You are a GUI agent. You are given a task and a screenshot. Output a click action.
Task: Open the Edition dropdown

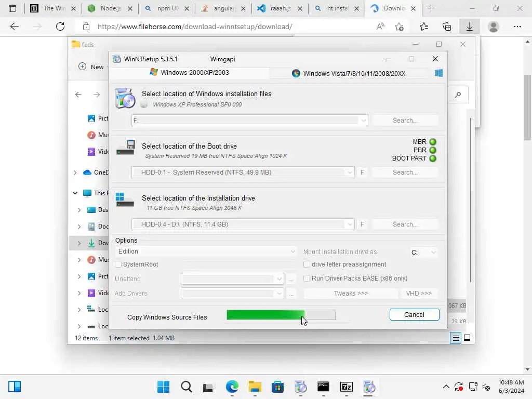[x=206, y=251]
